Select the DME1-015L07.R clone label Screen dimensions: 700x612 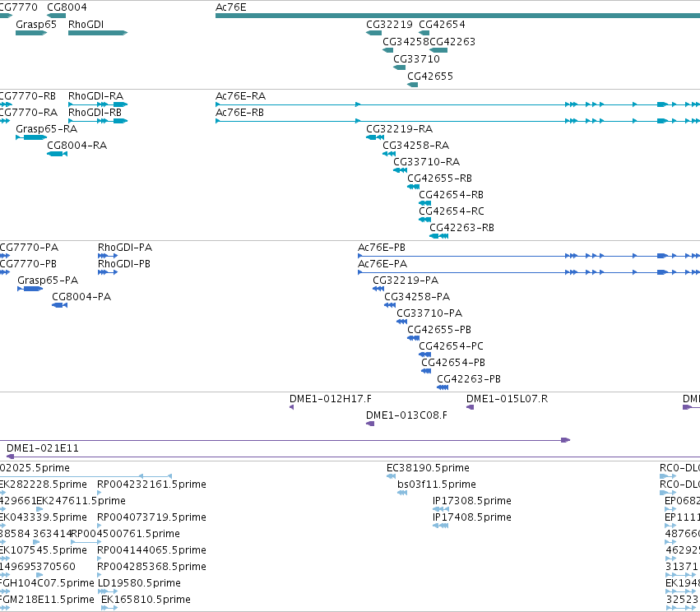click(x=508, y=400)
